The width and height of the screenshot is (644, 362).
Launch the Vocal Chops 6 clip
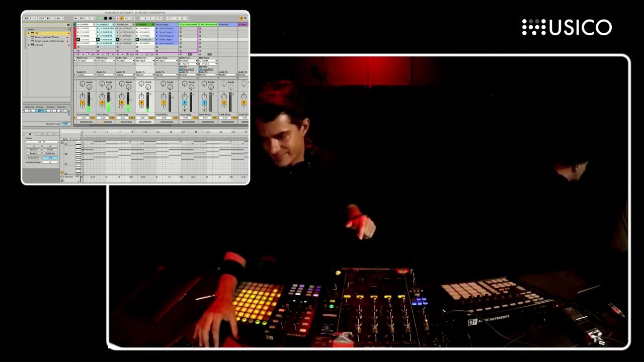tap(157, 36)
